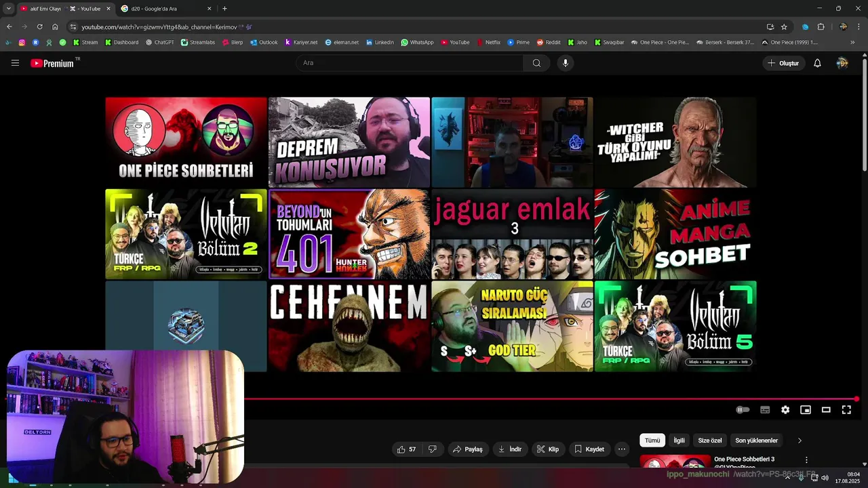Open Chrome home page button
This screenshot has width=868, height=488.
55,26
